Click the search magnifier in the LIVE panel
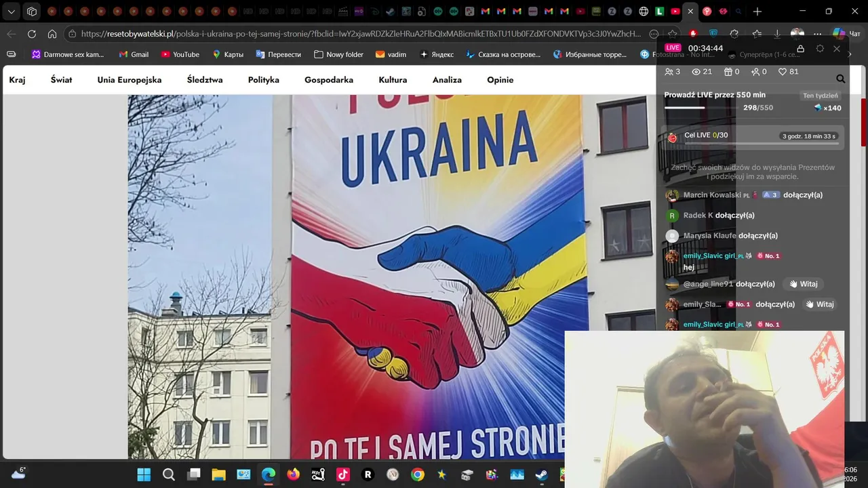 coord(840,79)
